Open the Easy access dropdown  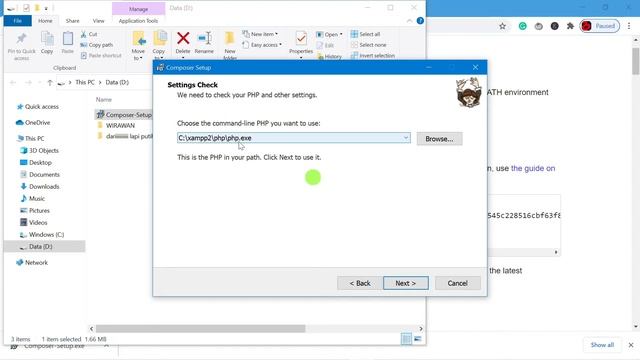point(262,45)
